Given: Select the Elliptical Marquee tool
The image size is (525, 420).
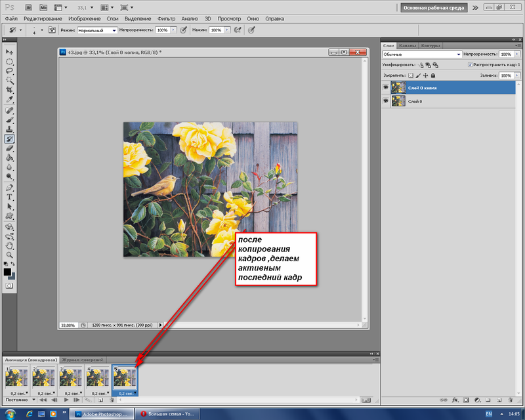Looking at the screenshot, I should 9,62.
